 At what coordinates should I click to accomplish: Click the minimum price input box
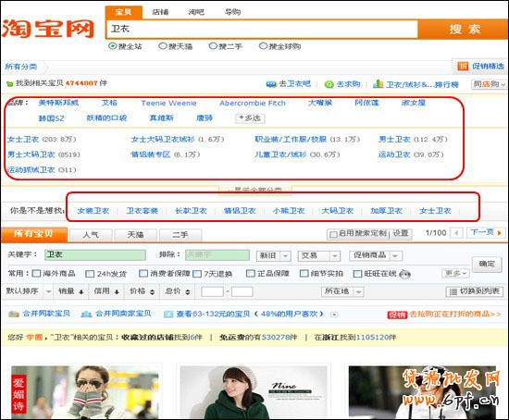[212, 291]
